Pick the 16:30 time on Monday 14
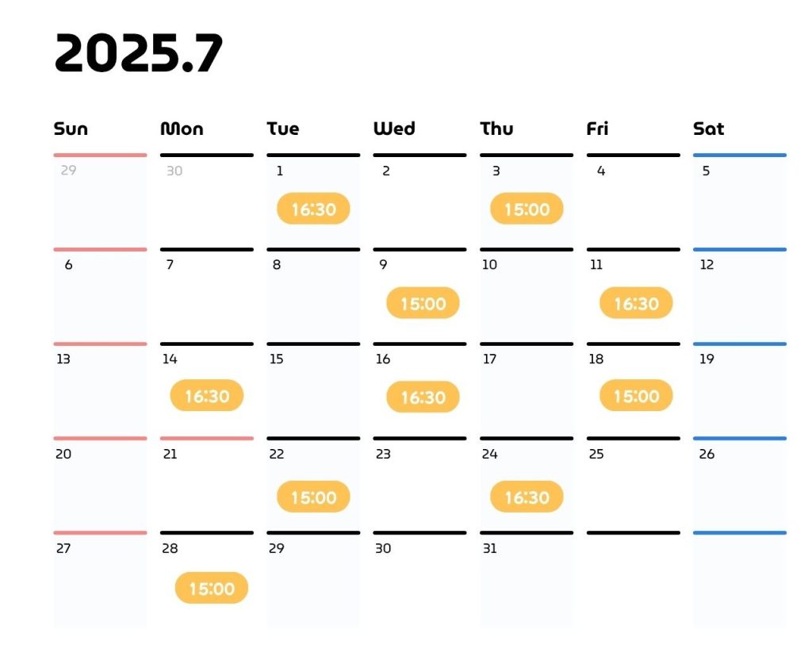Image resolution: width=812 pixels, height=653 pixels. (207, 395)
